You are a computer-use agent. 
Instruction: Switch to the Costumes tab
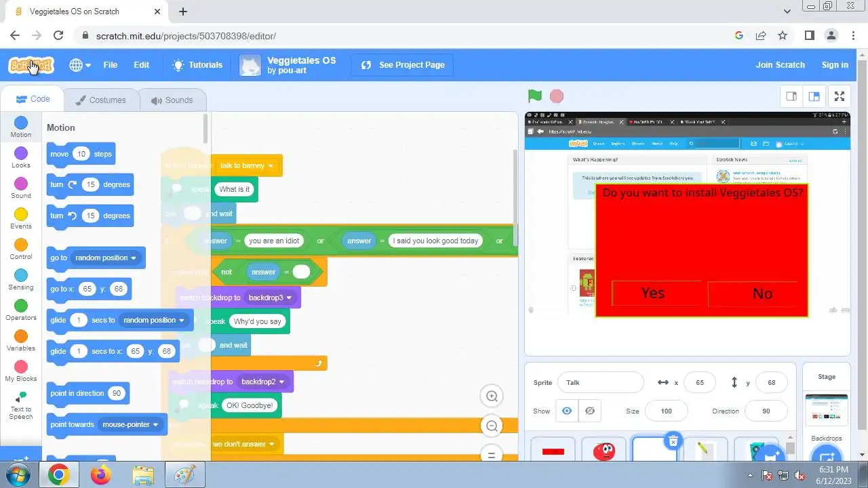coord(100,100)
